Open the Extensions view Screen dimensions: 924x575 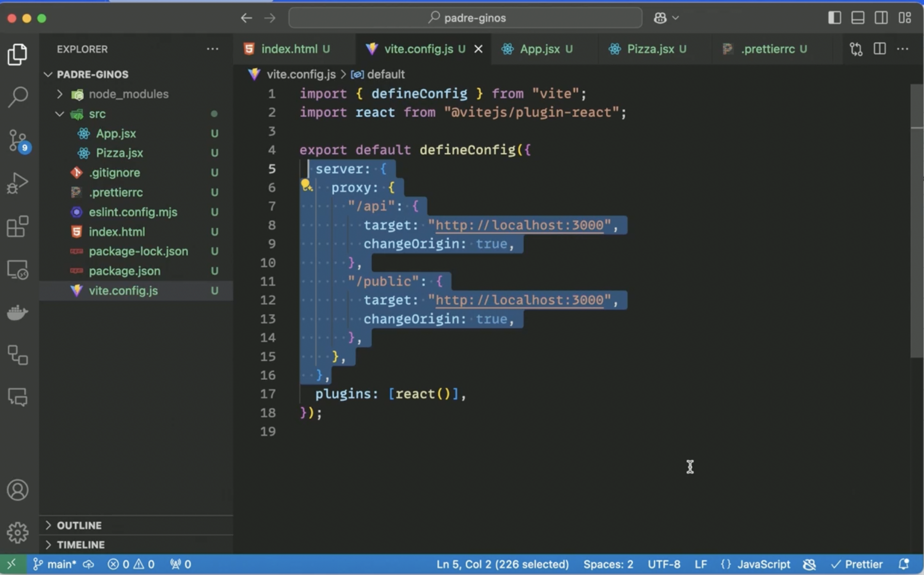17,227
